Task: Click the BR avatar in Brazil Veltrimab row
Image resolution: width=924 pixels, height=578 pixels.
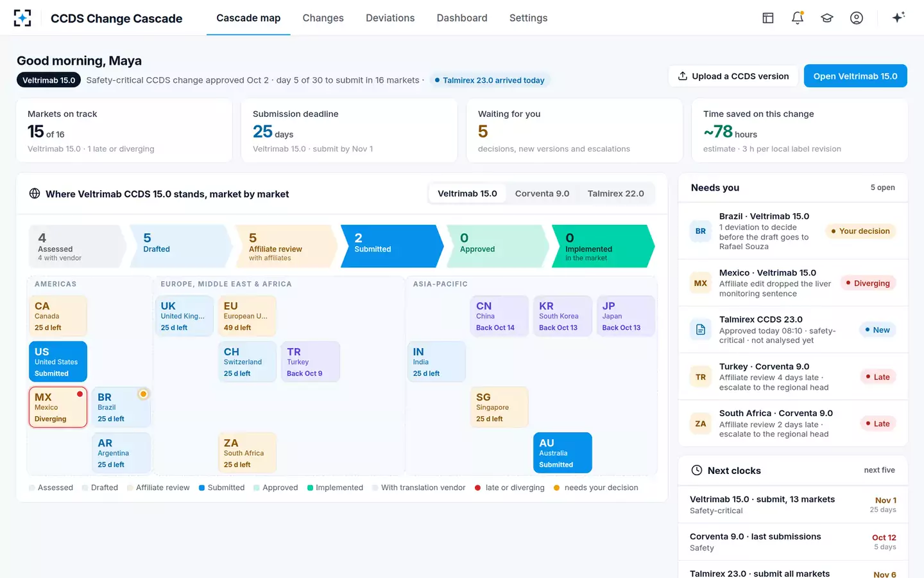Action: (x=701, y=231)
